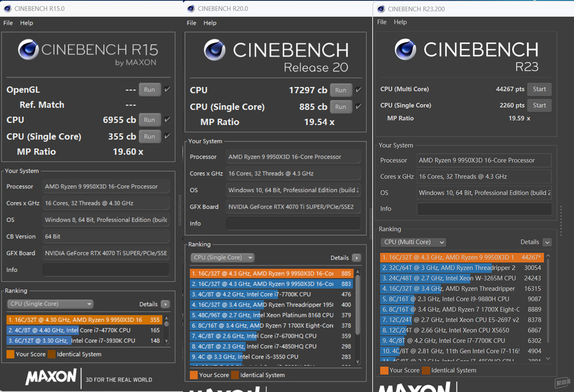Click the R20 Details arrow icon

[357, 258]
